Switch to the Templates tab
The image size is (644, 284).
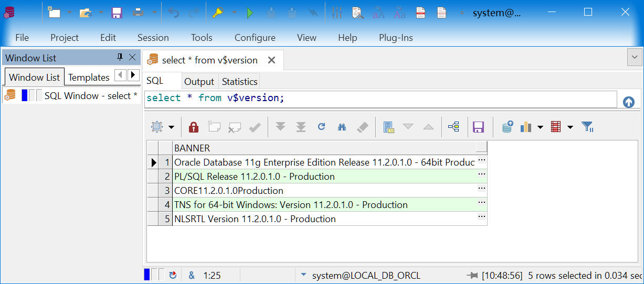coord(89,78)
